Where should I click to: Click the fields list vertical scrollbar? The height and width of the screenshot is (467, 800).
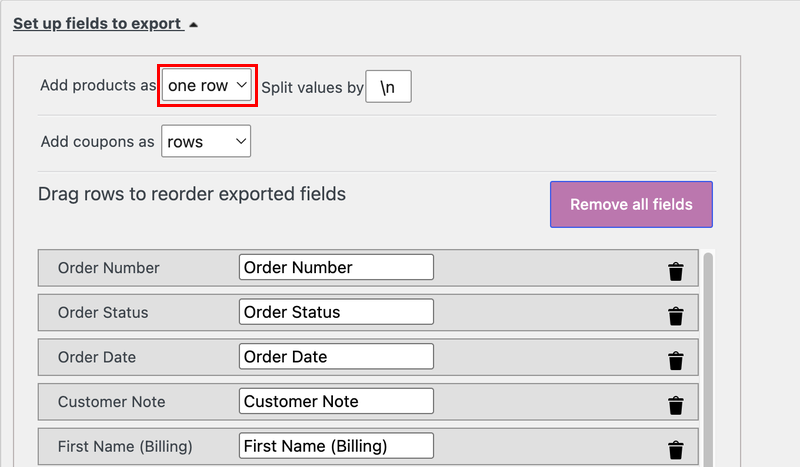pos(708,359)
